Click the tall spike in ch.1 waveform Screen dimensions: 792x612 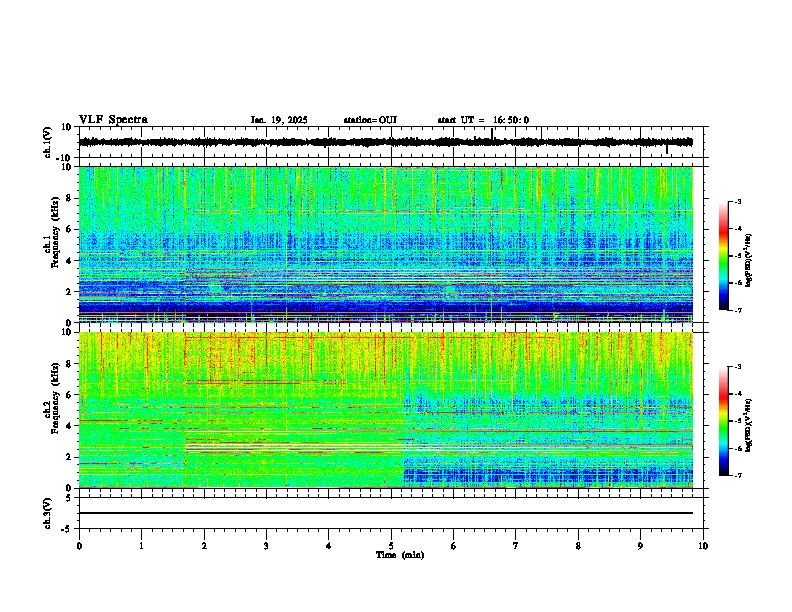pyautogui.click(x=492, y=133)
